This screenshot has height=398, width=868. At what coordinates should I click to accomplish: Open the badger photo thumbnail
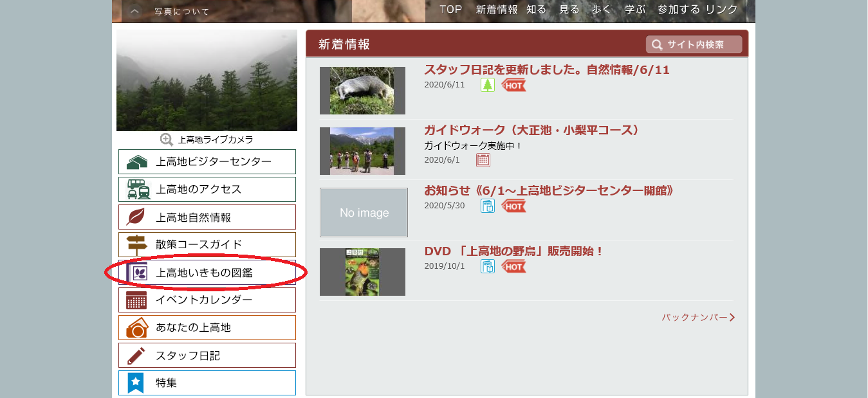pyautogui.click(x=362, y=91)
